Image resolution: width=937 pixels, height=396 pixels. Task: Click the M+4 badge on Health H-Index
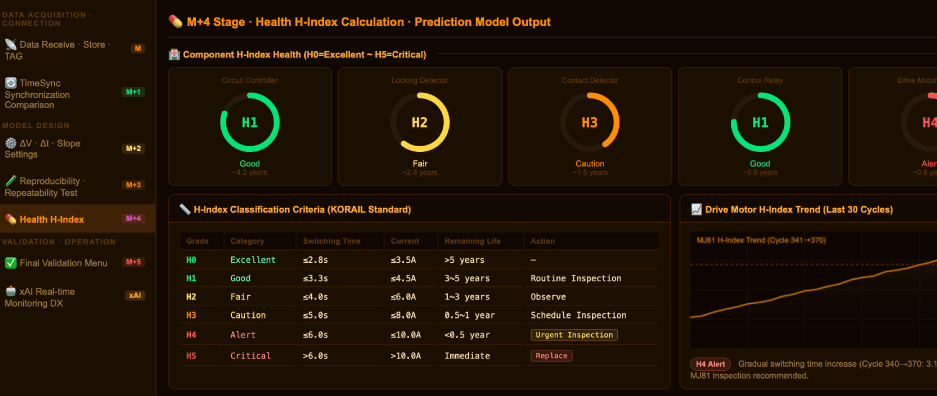point(133,219)
